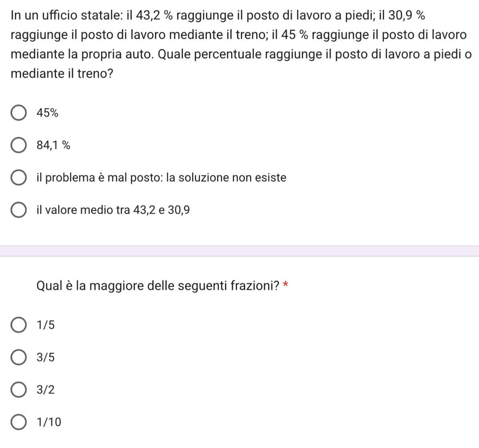
Task: Select the 1/5 fraction radio button
Action: tap(18, 325)
